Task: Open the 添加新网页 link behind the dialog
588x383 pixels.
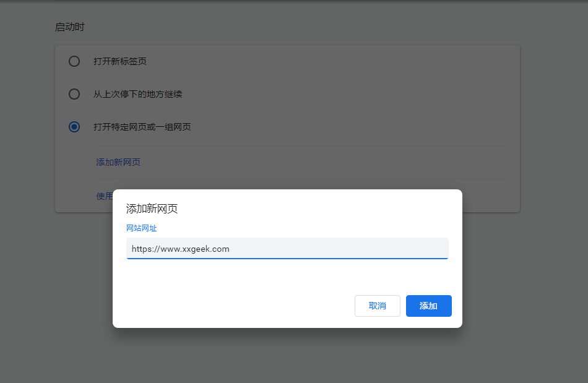Action: [x=118, y=162]
